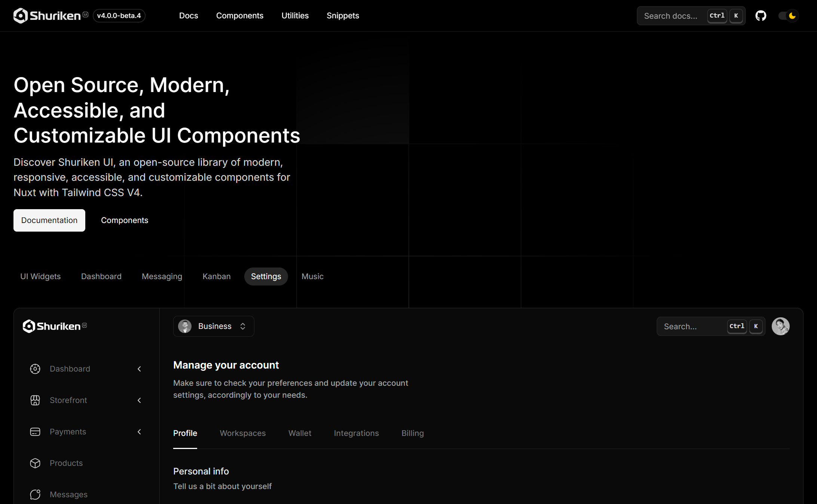Open the Integrations account tab

tap(356, 433)
